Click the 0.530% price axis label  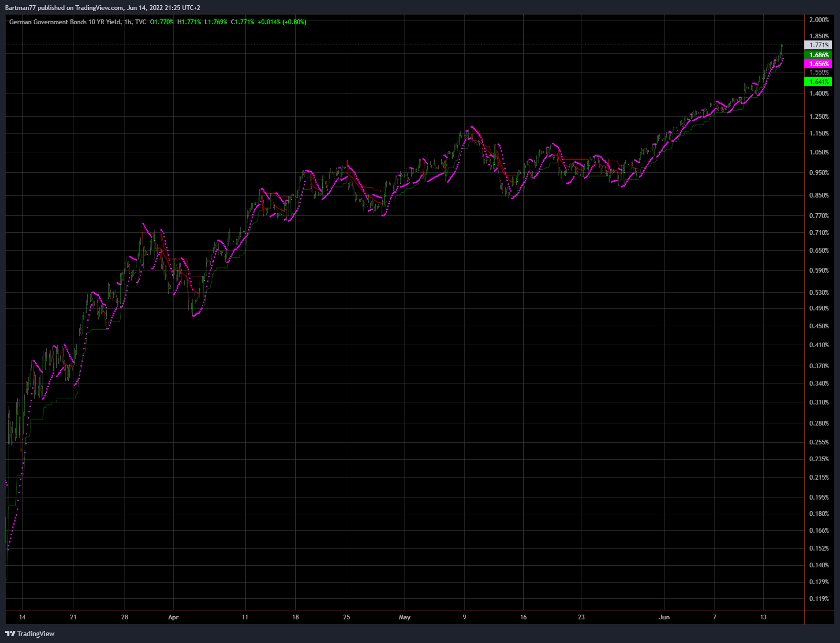point(819,293)
